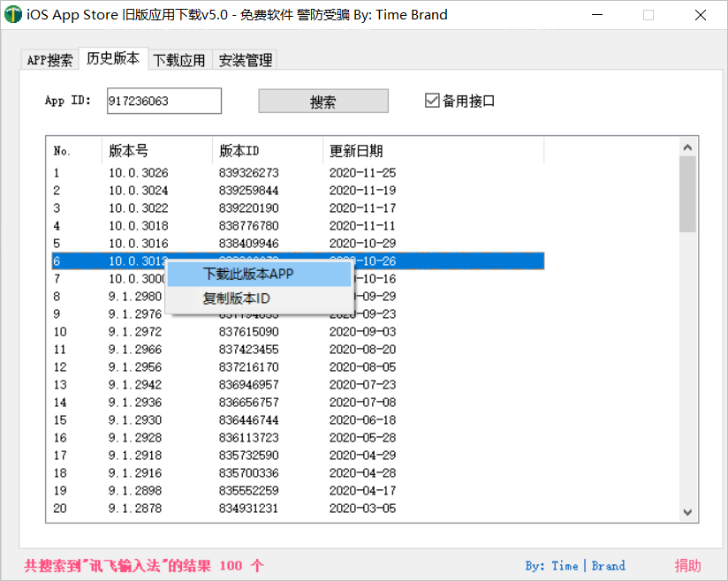Viewport: 728px width, 581px height.
Task: Go to the 安装管理 tab
Action: point(246,60)
